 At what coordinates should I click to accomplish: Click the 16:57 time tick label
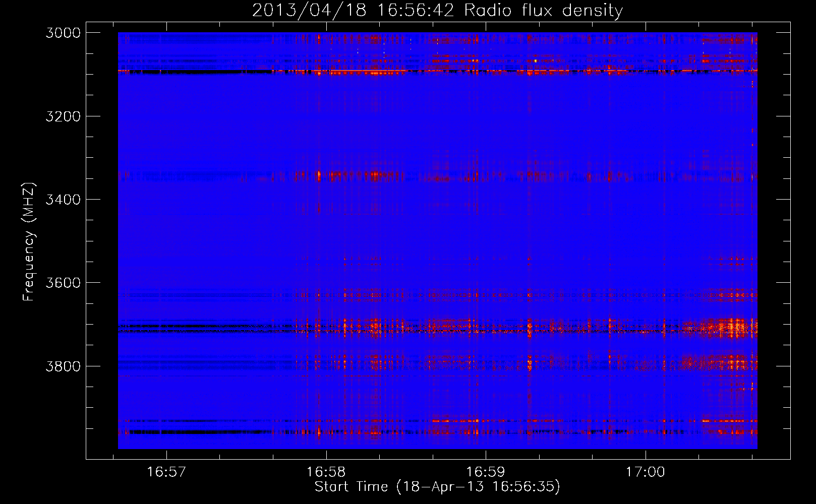coord(166,472)
